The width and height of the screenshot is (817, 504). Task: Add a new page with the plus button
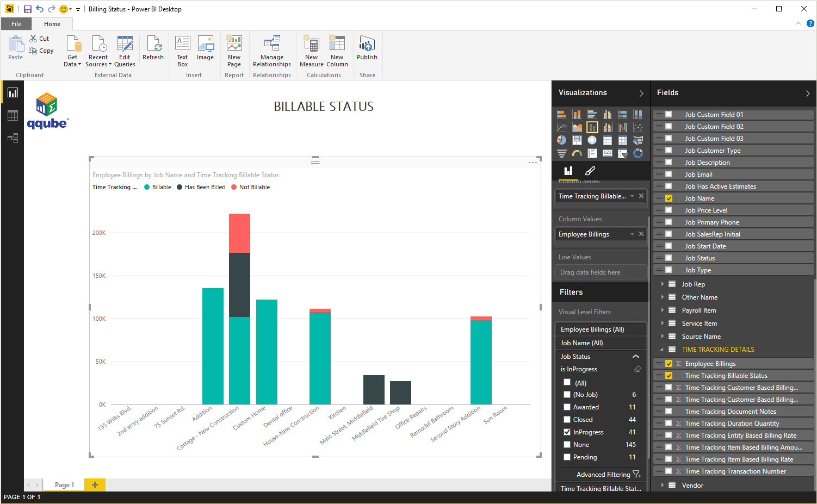click(95, 484)
